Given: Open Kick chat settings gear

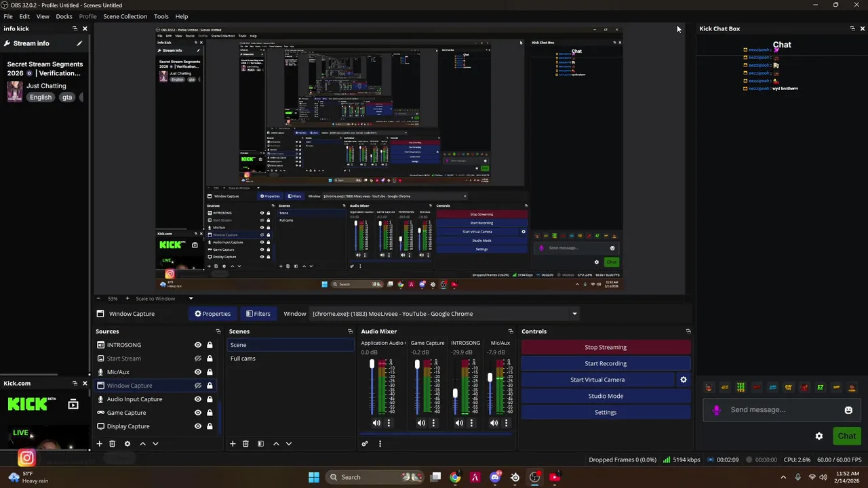Looking at the screenshot, I should [x=819, y=436].
